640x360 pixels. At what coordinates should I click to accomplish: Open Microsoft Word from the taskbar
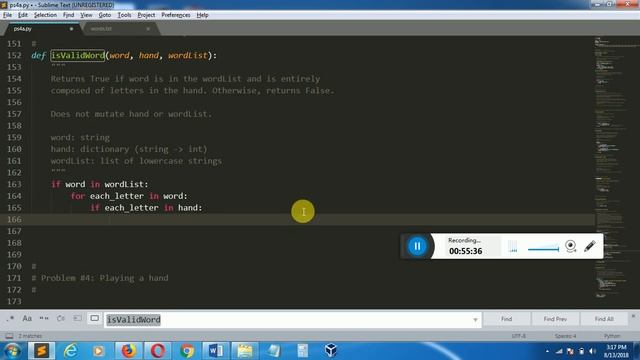(216, 351)
